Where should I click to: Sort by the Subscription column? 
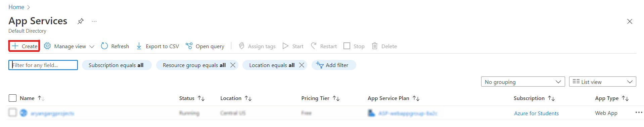[x=534, y=98]
